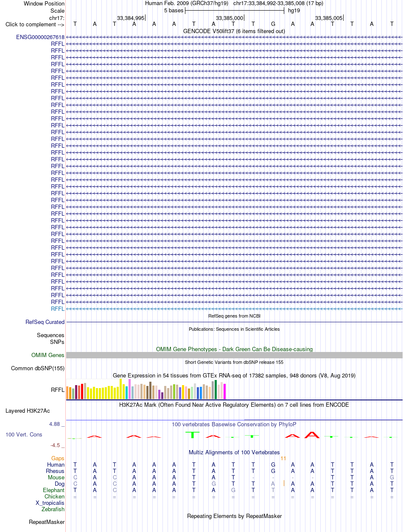Click the hg19 label beside scale bar
This screenshot has height=532, width=403.
294,10
